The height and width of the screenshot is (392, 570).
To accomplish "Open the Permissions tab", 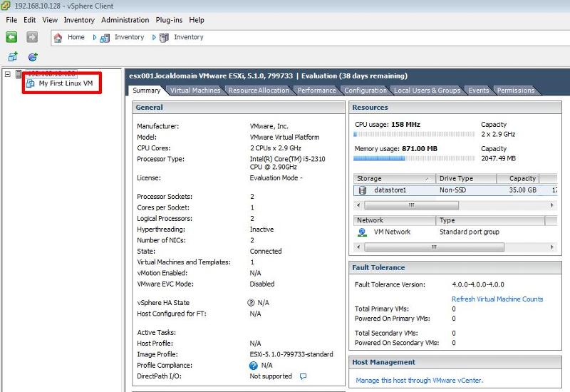I will click(516, 91).
